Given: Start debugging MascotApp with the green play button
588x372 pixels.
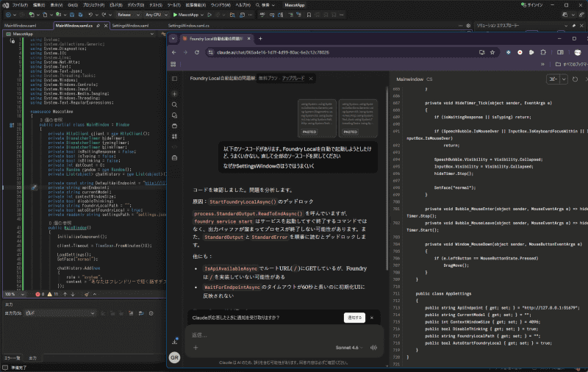Looking at the screenshot, I should pyautogui.click(x=175, y=15).
